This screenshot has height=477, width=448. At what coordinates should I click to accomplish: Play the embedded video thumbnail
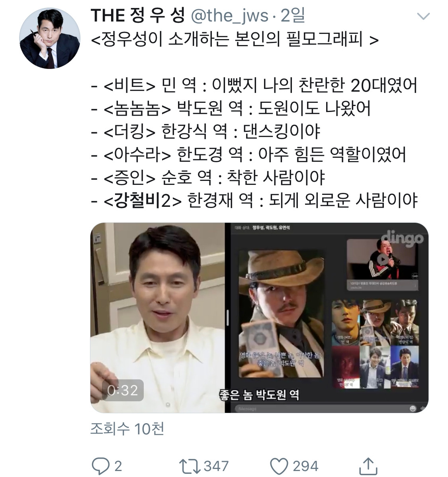click(259, 318)
